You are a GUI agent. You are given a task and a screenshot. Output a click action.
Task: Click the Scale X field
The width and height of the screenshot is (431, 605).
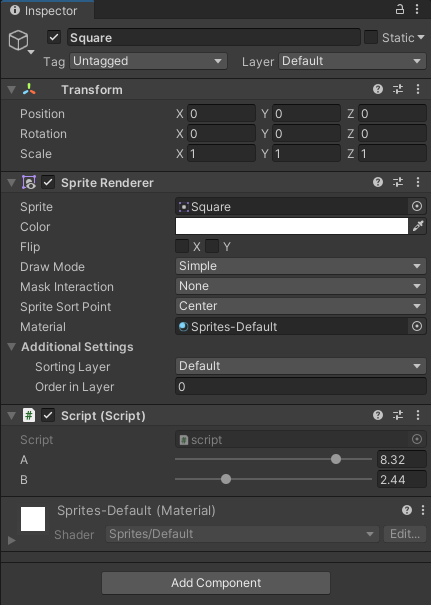[221, 154]
